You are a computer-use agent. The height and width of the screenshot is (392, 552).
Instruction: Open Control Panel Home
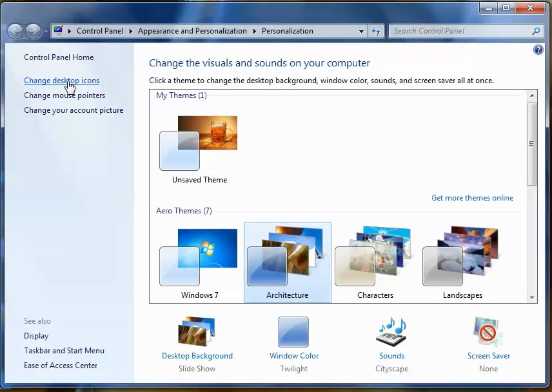click(x=59, y=57)
